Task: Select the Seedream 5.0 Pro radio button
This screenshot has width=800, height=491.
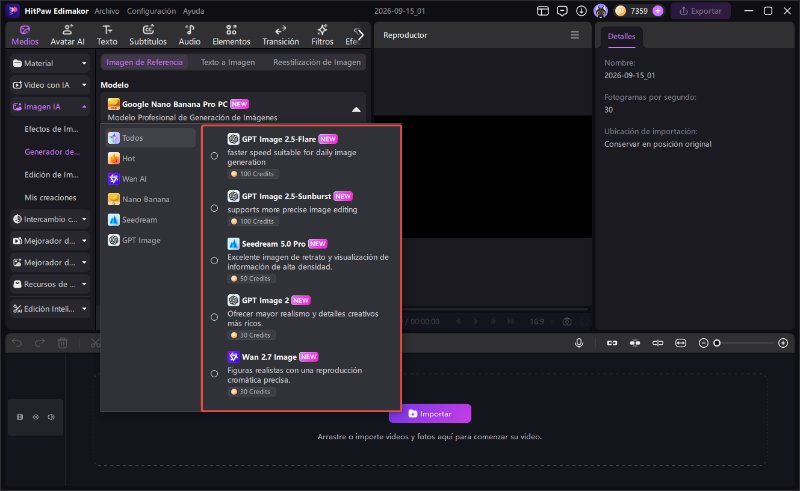Action: point(214,260)
